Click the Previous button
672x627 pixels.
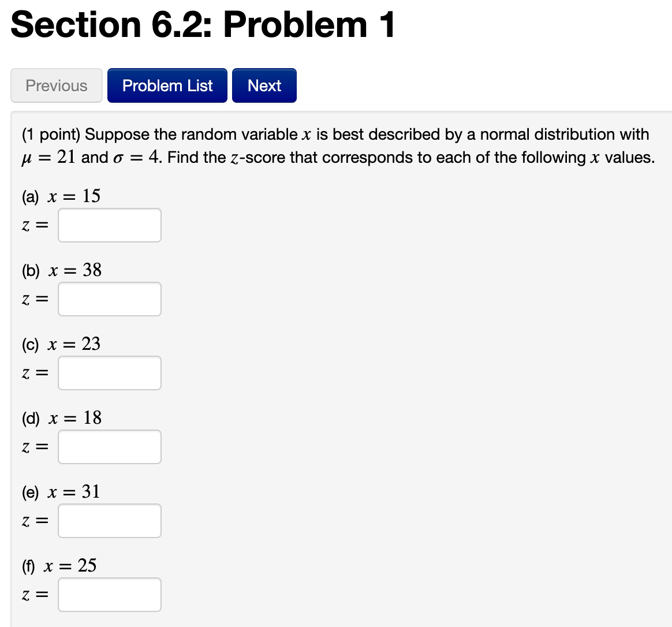56,85
